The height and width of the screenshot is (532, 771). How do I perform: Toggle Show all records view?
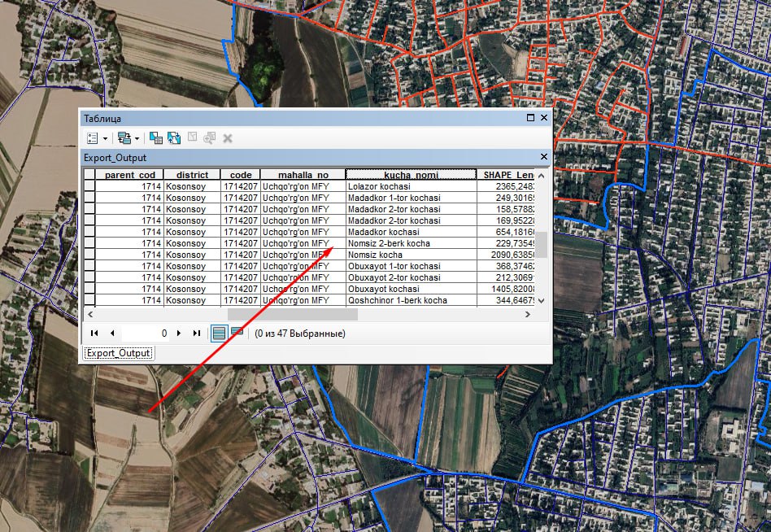coord(219,333)
